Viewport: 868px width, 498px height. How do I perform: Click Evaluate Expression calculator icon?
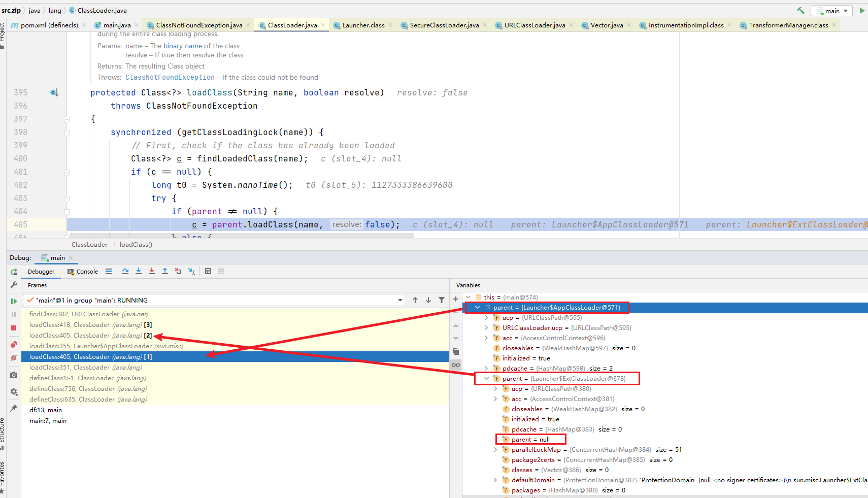(208, 271)
